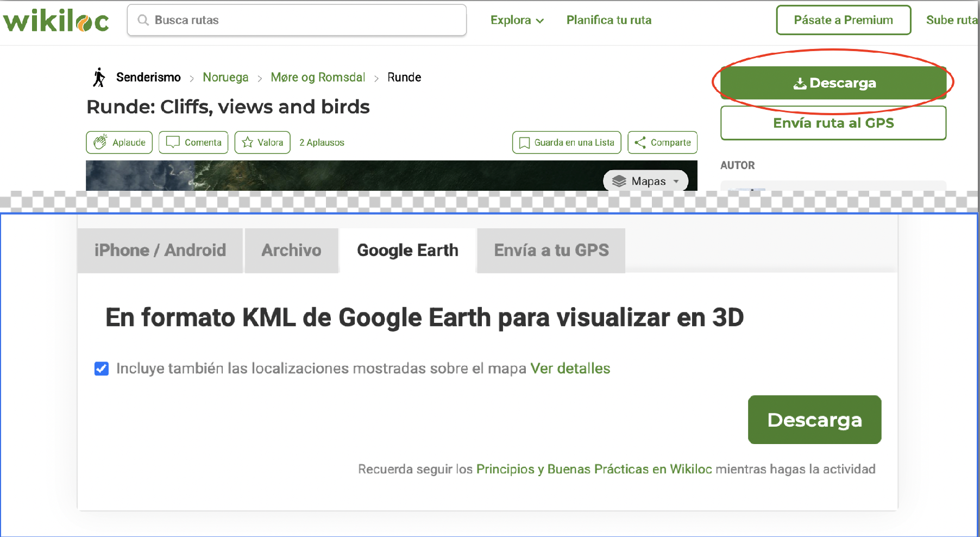The image size is (980, 537).
Task: Rate the route with Valora star
Action: click(262, 142)
